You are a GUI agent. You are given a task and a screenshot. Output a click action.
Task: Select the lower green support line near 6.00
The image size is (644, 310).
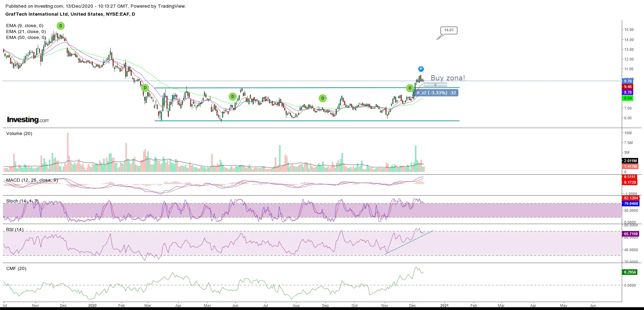point(307,121)
